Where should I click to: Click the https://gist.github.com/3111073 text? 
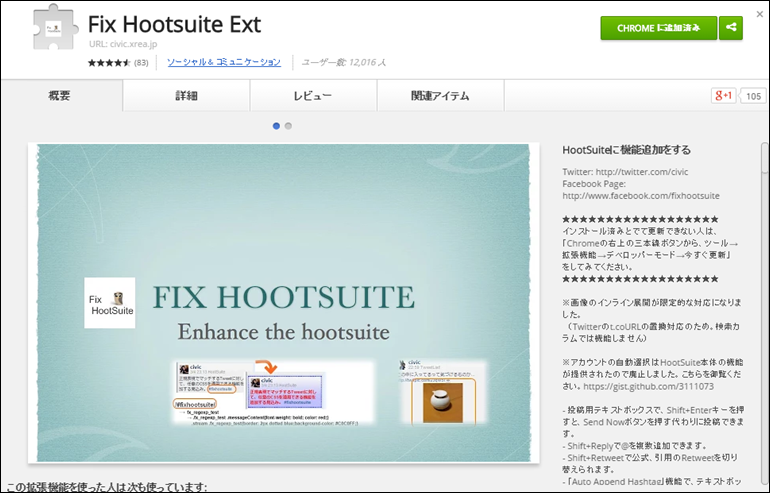(649, 386)
